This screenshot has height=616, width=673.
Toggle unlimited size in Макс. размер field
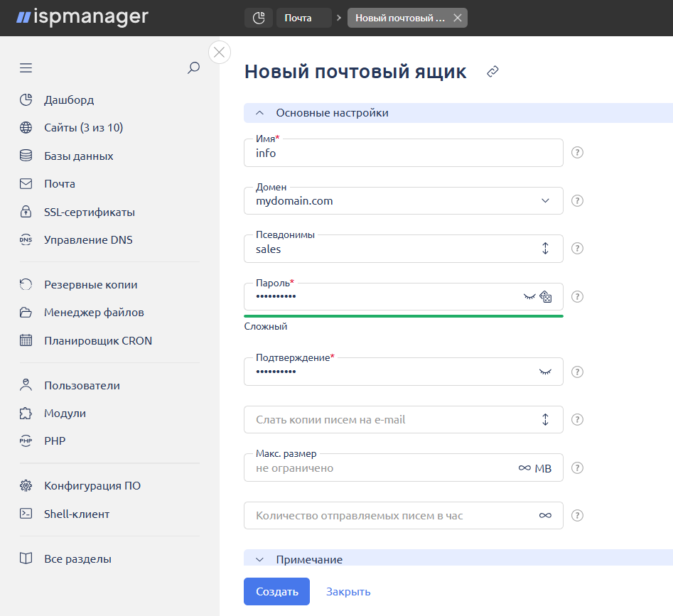tap(524, 468)
